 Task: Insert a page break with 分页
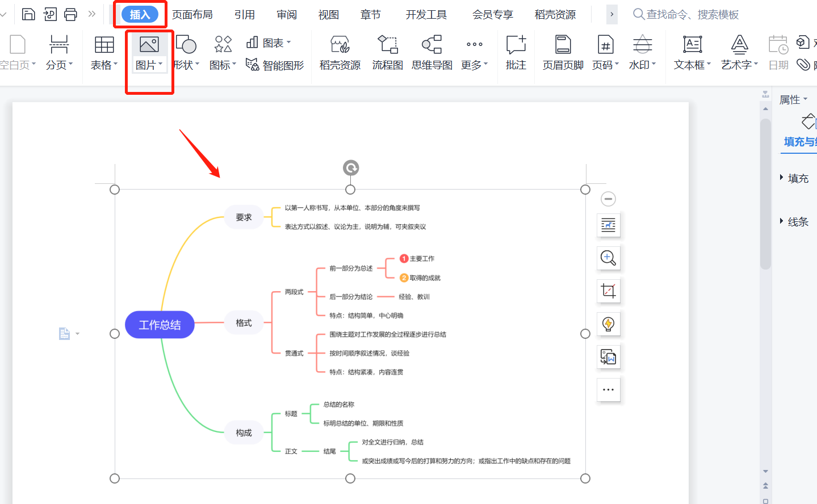tap(59, 52)
